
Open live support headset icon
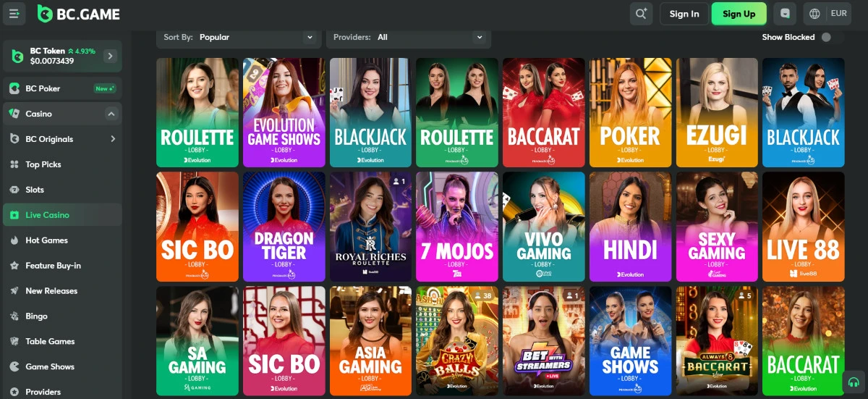pos(854,382)
